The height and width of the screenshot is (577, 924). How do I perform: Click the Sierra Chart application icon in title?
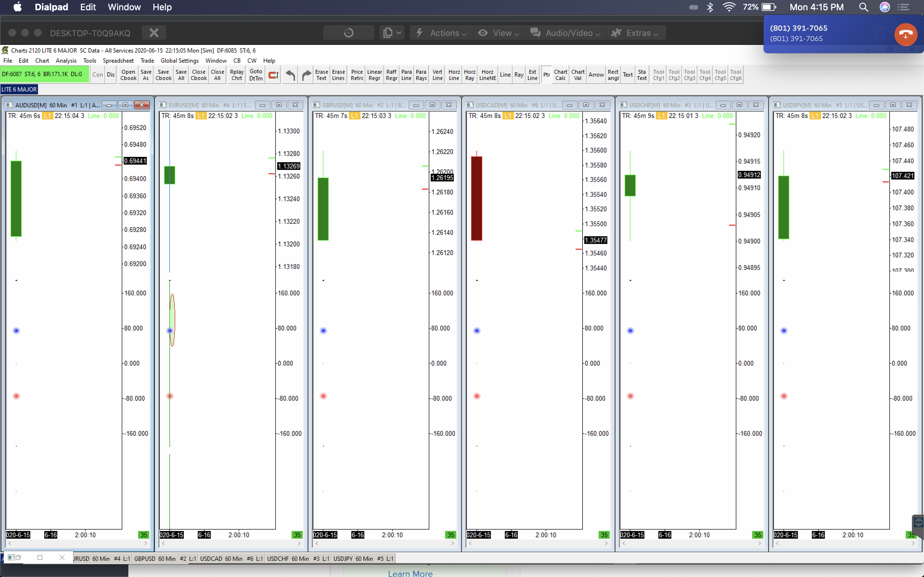5,50
